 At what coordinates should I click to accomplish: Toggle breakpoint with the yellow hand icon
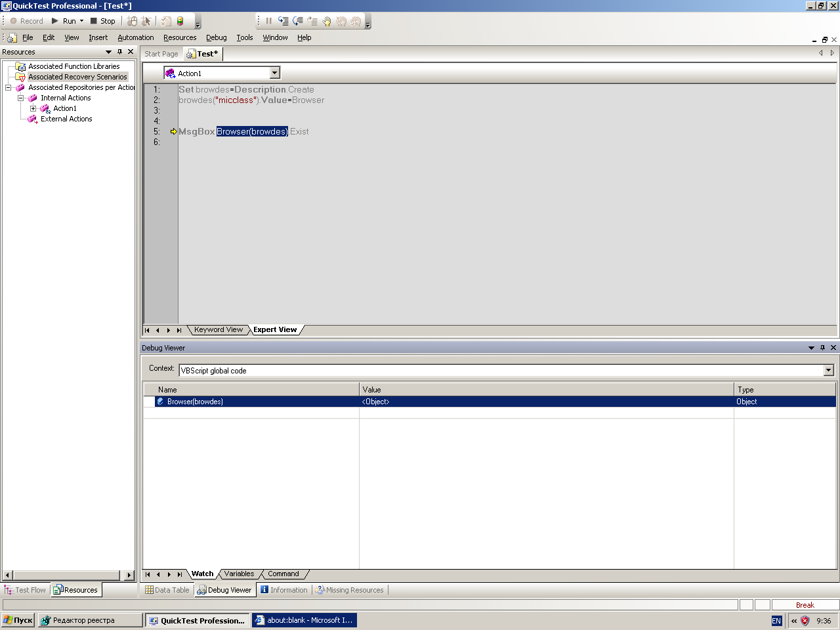pos(326,21)
